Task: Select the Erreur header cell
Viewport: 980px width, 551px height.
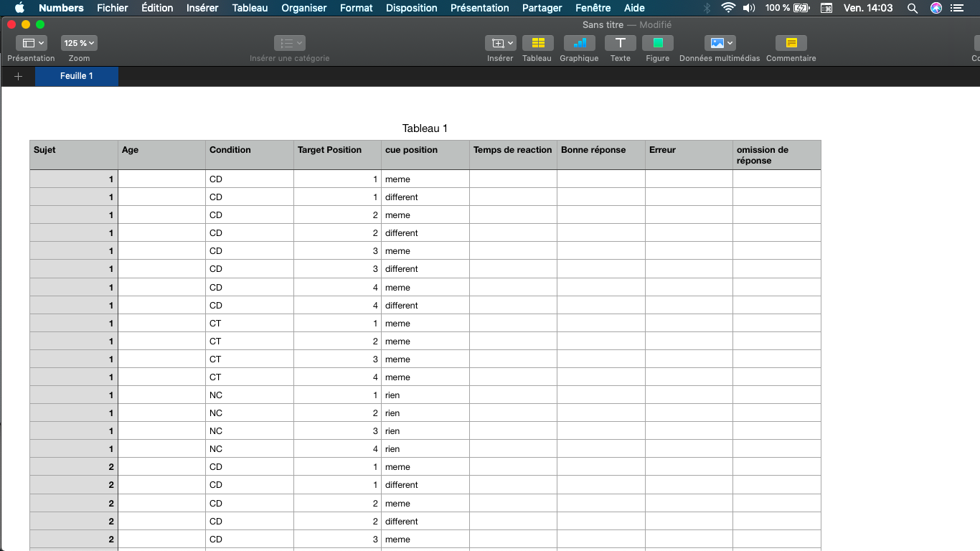Action: [x=689, y=155]
